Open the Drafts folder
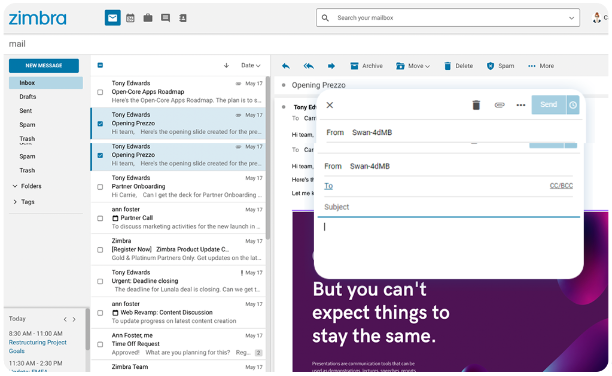 click(28, 97)
